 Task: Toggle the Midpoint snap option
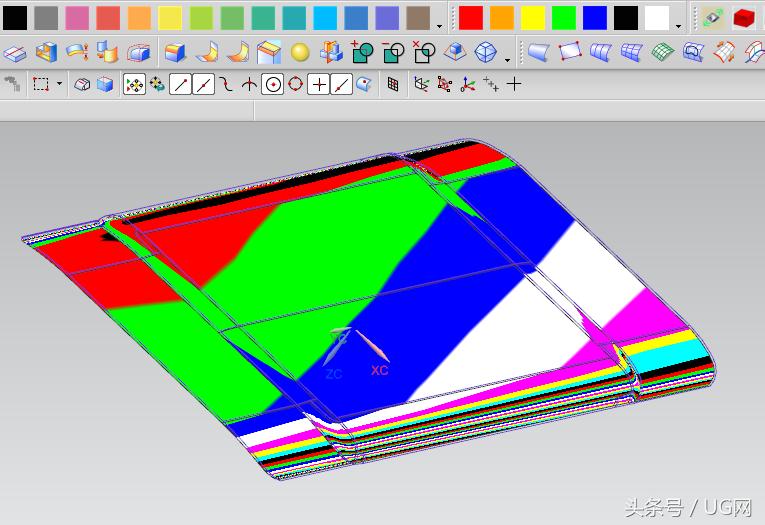203,85
